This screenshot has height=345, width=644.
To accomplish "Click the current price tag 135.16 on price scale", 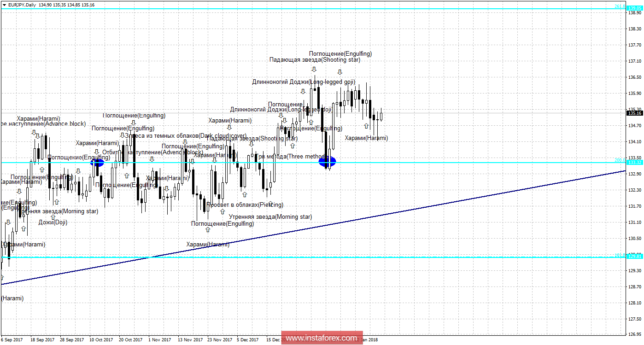I will click(x=635, y=113).
